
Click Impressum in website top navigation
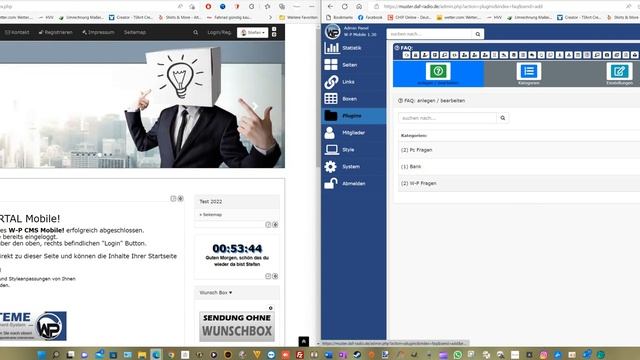[98, 32]
